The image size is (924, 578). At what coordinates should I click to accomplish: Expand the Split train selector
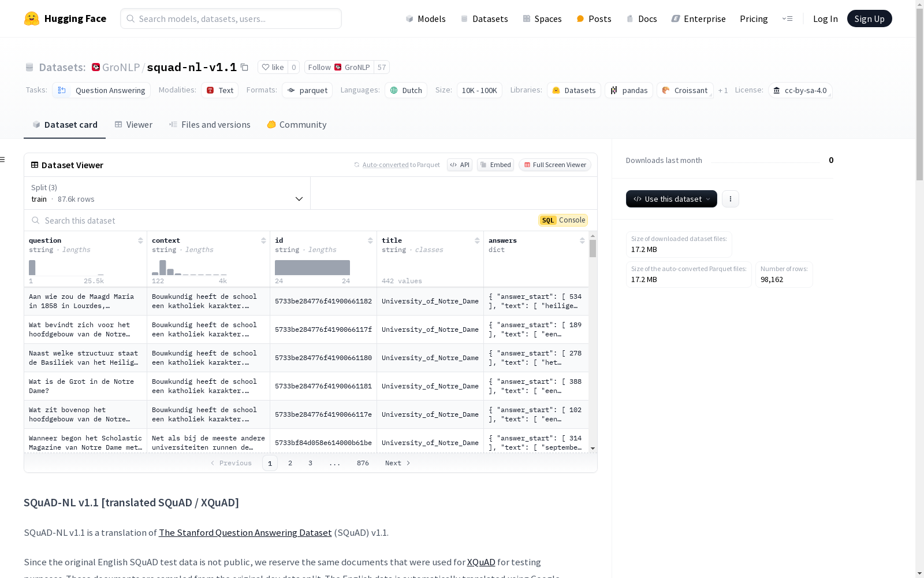167,193
